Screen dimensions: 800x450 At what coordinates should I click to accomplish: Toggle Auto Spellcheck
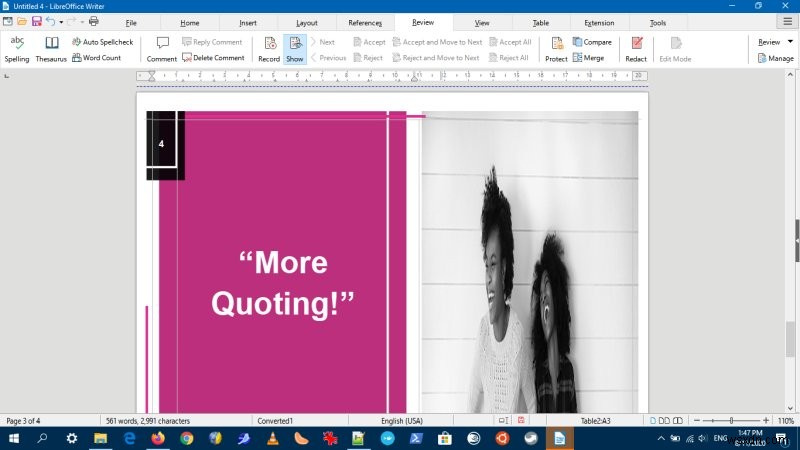[x=103, y=42]
